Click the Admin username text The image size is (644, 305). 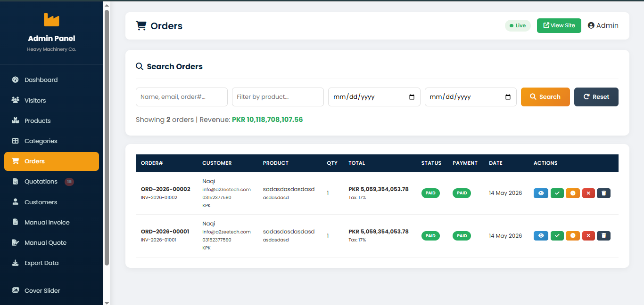pyautogui.click(x=607, y=25)
